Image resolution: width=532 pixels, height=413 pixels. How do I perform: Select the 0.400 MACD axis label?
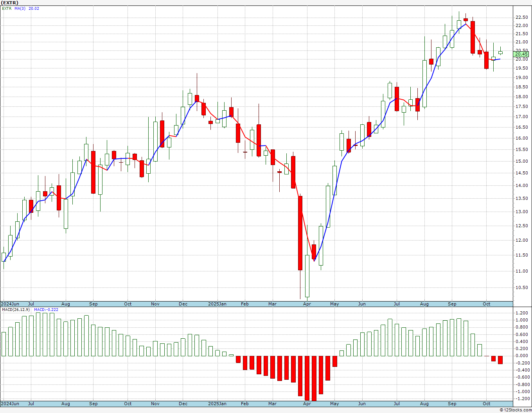(x=522, y=341)
